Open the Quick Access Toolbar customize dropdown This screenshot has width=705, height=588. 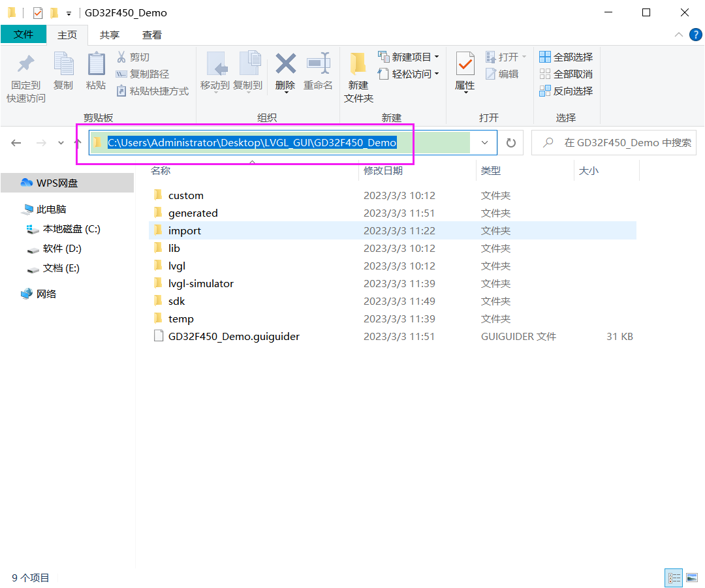pyautogui.click(x=69, y=14)
